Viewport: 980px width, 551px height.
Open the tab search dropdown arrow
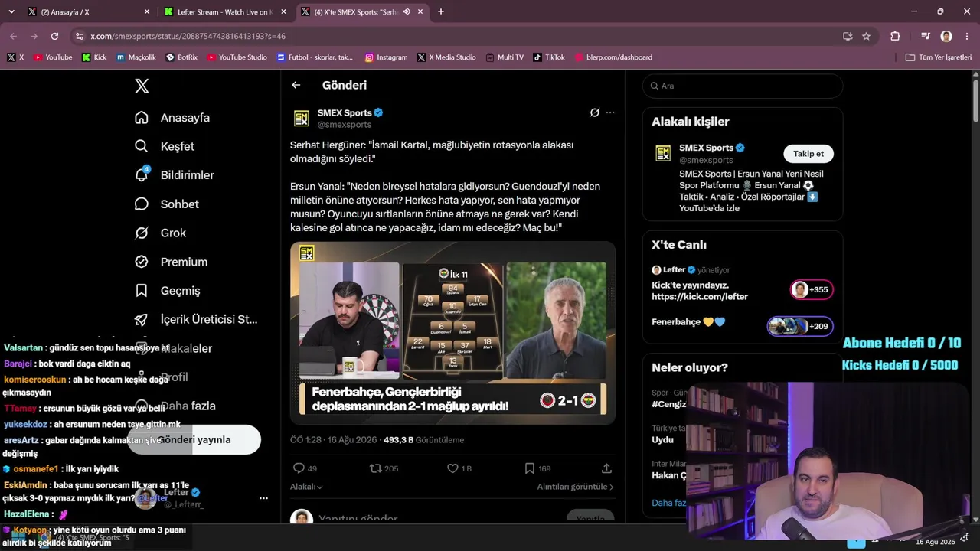[11, 12]
